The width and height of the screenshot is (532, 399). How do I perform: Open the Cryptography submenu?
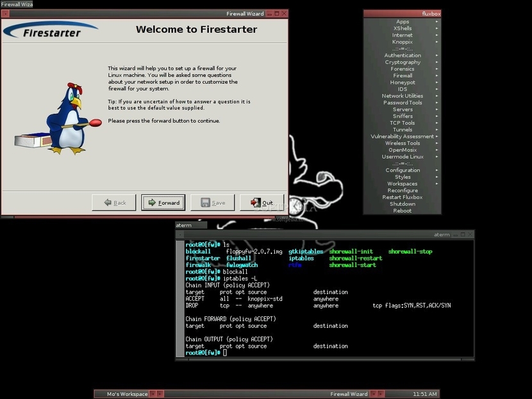(x=403, y=62)
